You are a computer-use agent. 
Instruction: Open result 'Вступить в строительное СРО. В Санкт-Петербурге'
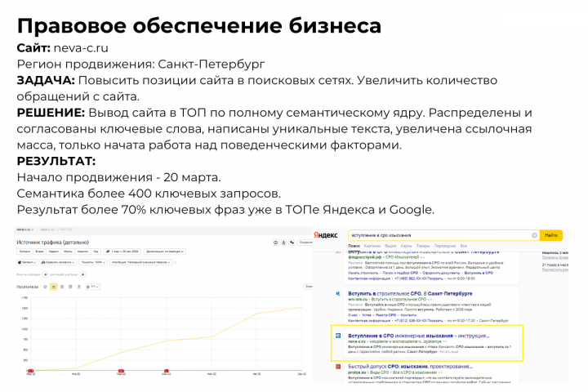(410, 294)
